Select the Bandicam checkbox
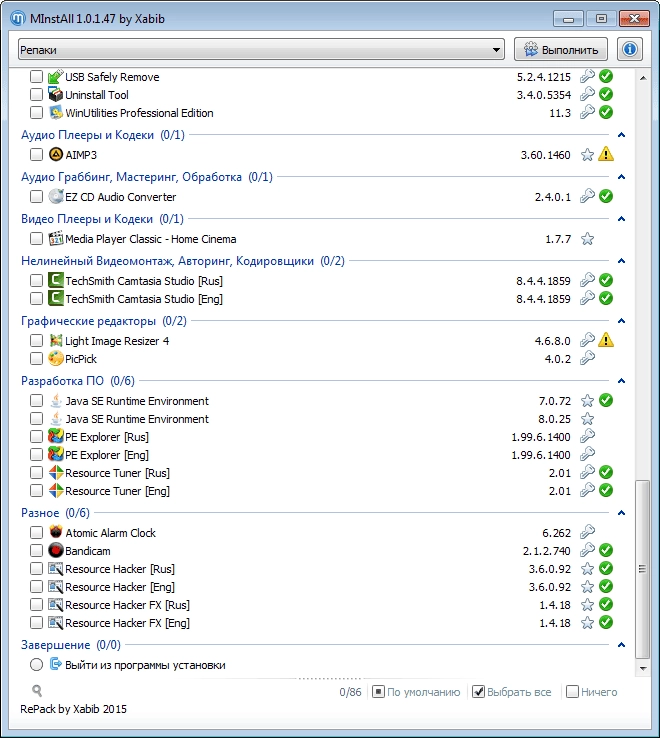660x738 pixels. [x=36, y=550]
